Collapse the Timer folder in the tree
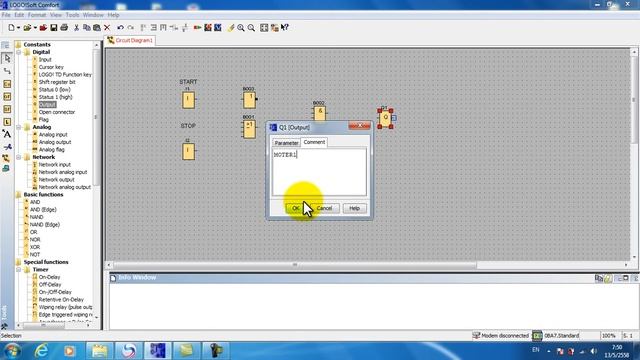The width and height of the screenshot is (640, 360). click(x=18, y=270)
